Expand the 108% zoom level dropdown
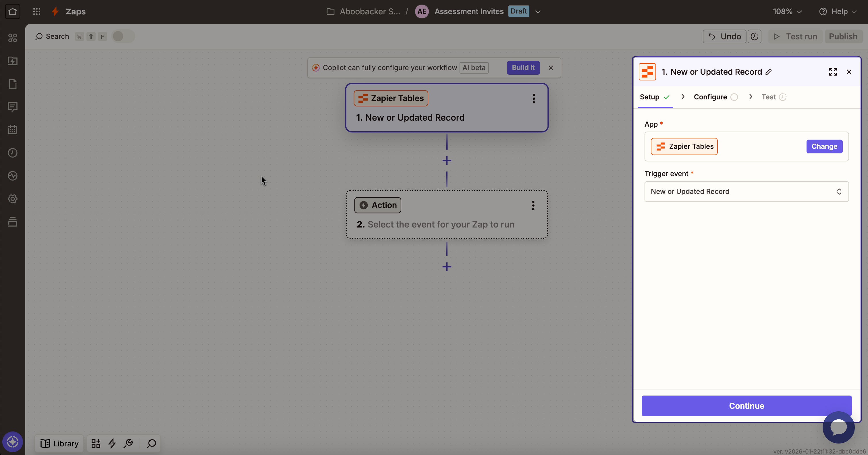This screenshot has width=868, height=455. pyautogui.click(x=787, y=11)
